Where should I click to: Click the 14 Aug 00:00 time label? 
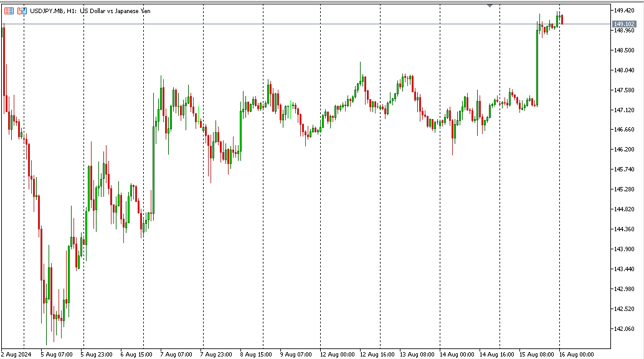[x=457, y=355]
